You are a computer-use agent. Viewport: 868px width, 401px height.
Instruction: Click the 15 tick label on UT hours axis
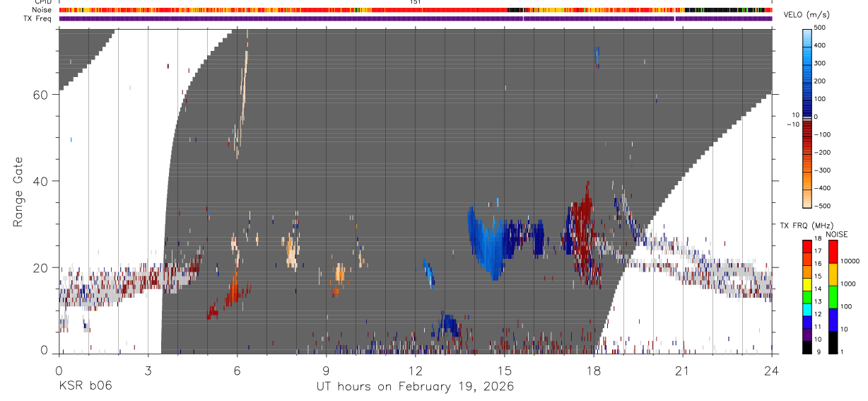(x=505, y=370)
